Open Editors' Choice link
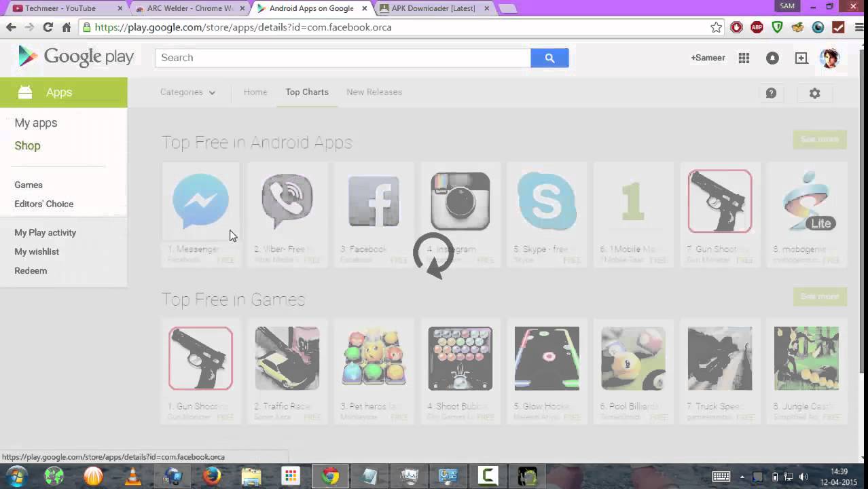The height and width of the screenshot is (489, 868). (44, 204)
